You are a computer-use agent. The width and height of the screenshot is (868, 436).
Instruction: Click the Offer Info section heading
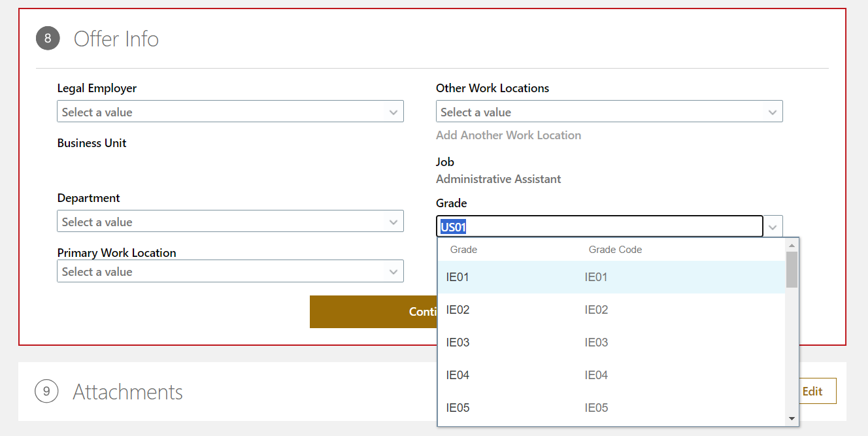tap(116, 39)
